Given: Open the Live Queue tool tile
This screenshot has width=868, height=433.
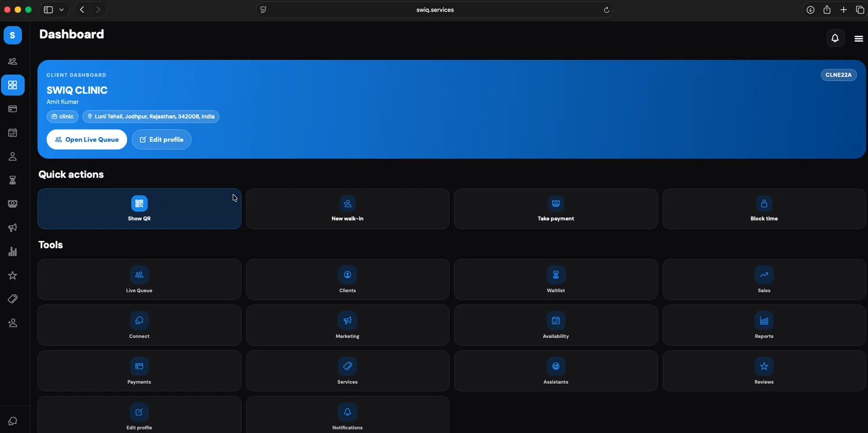Looking at the screenshot, I should (139, 280).
